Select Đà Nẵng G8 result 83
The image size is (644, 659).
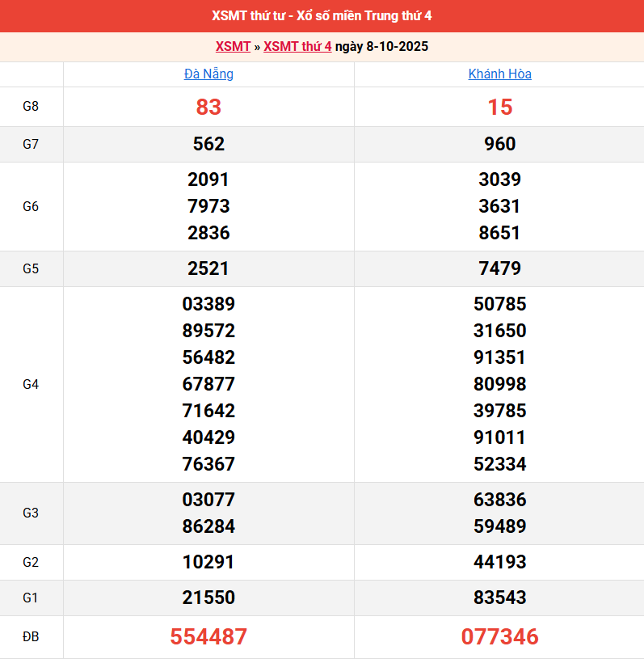[208, 108]
